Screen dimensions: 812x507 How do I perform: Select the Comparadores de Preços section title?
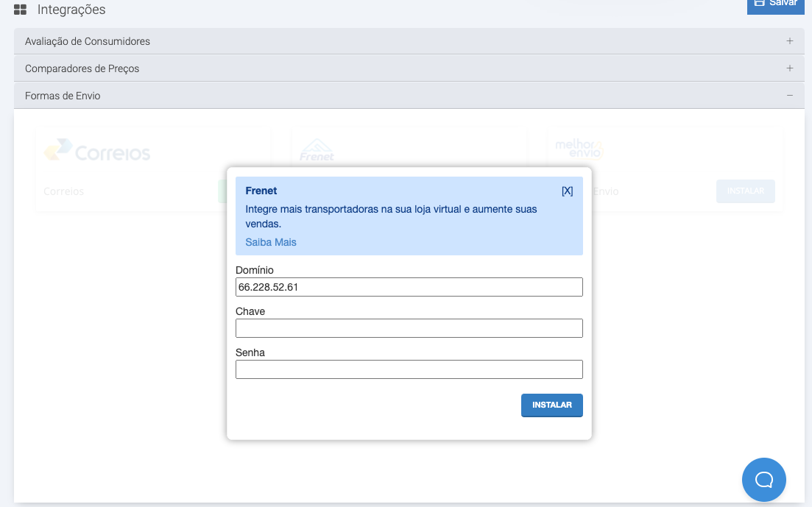[x=82, y=68]
